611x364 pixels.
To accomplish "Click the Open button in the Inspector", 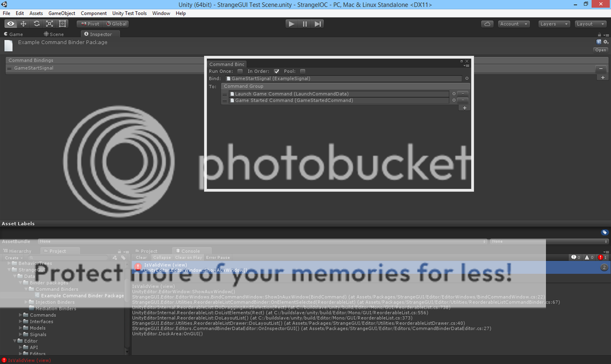I will click(600, 50).
